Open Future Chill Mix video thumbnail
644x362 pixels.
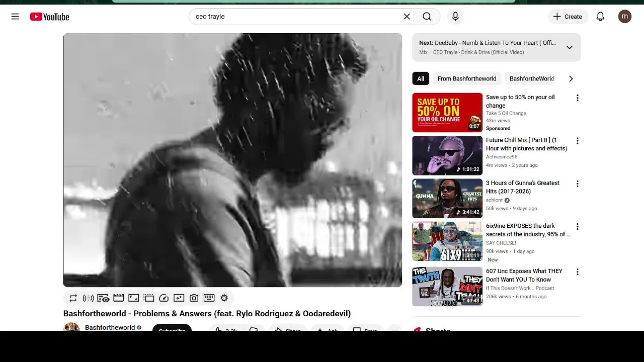tap(447, 155)
